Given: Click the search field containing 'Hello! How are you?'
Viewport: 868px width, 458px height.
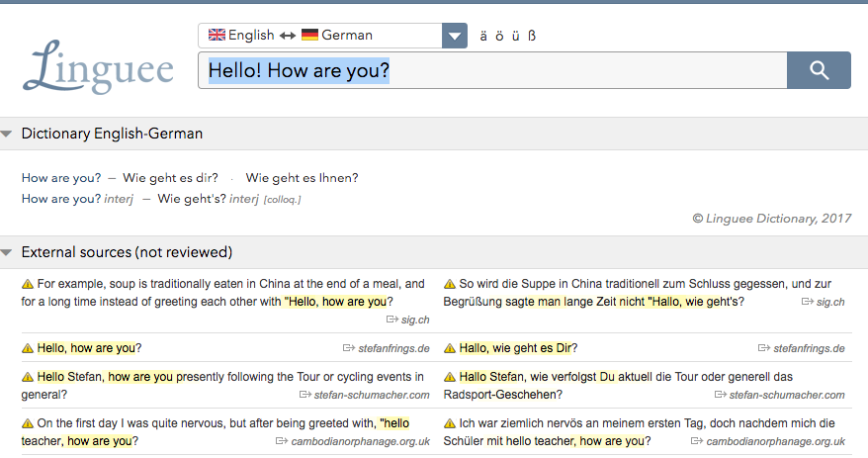Looking at the screenshot, I should tap(494, 70).
